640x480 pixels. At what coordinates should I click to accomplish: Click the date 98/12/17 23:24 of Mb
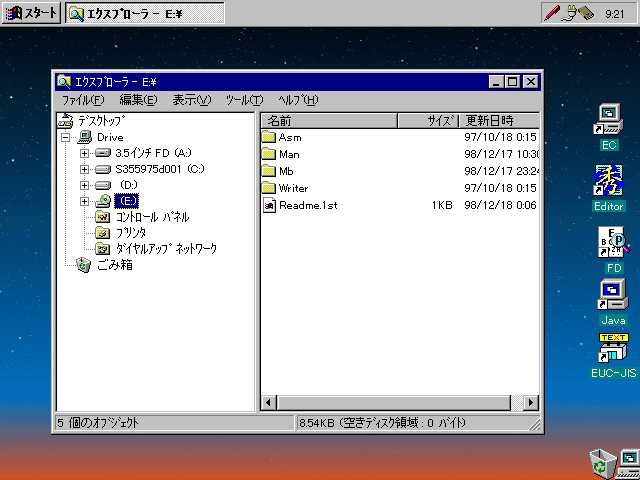coord(502,171)
